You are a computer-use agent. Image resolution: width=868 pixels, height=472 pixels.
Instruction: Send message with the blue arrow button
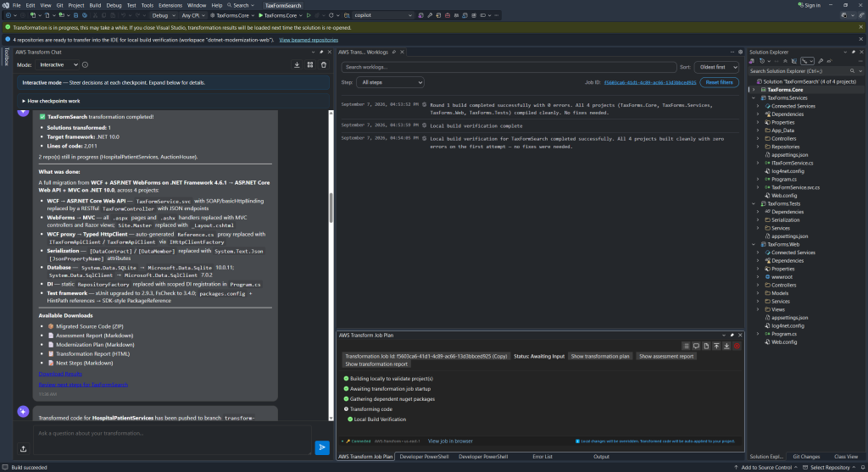tap(322, 447)
